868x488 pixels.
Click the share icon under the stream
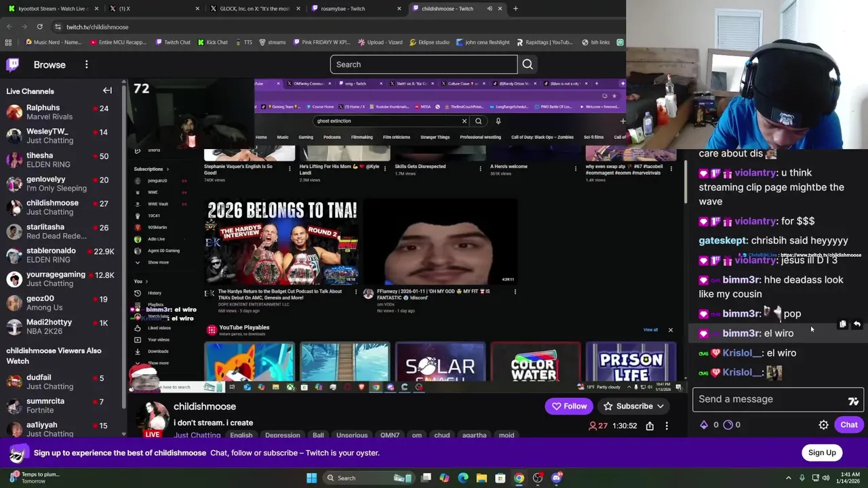click(x=650, y=426)
